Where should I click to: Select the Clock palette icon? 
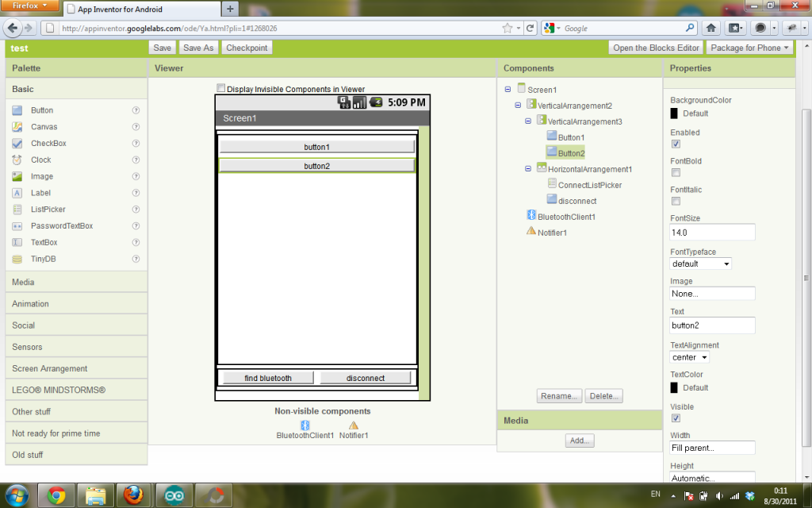click(17, 160)
